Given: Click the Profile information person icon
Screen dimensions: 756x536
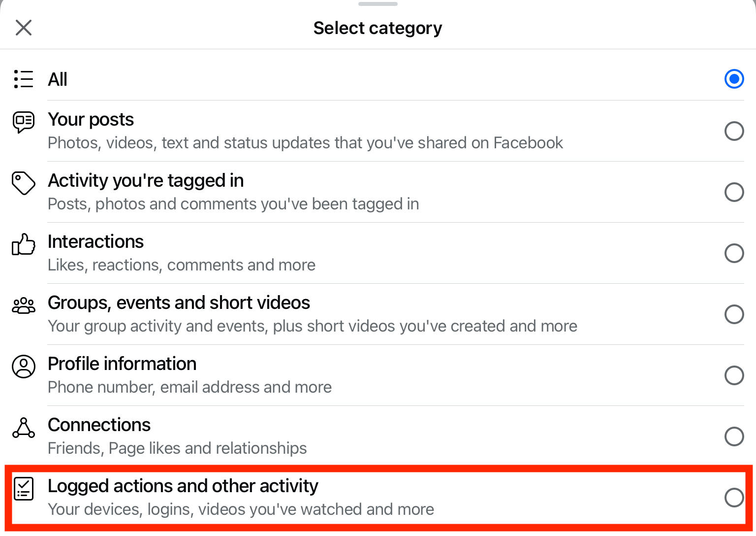Looking at the screenshot, I should point(24,367).
